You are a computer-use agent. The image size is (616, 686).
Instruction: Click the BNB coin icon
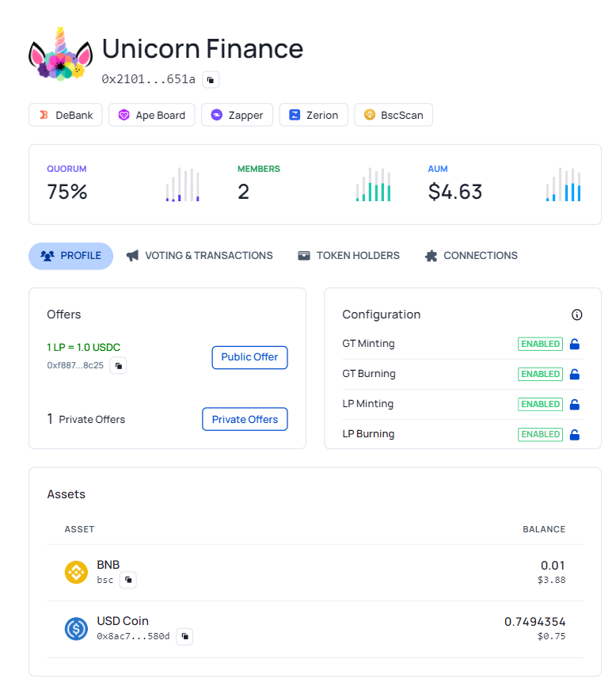click(76, 572)
